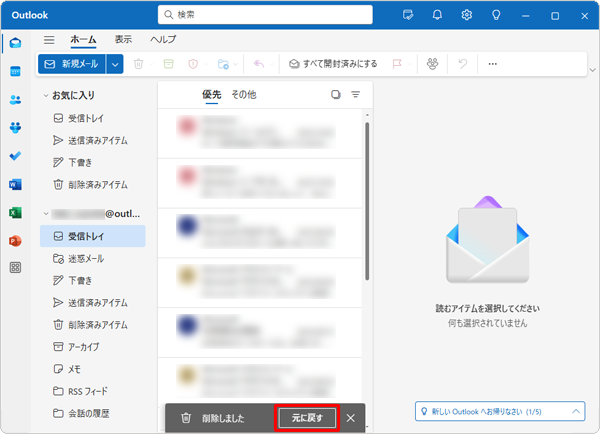Click in the 検索 search box
This screenshot has height=434, width=600.
pyautogui.click(x=265, y=15)
